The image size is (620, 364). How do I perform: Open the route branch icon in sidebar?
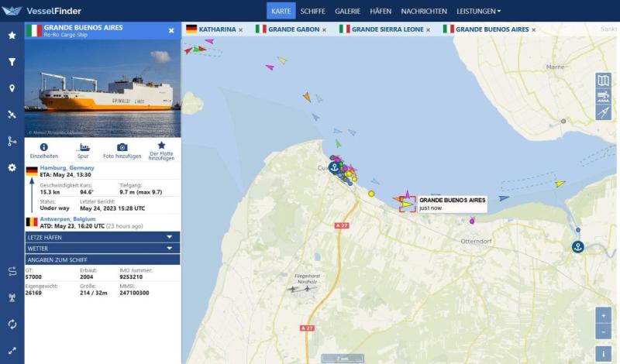(x=12, y=141)
